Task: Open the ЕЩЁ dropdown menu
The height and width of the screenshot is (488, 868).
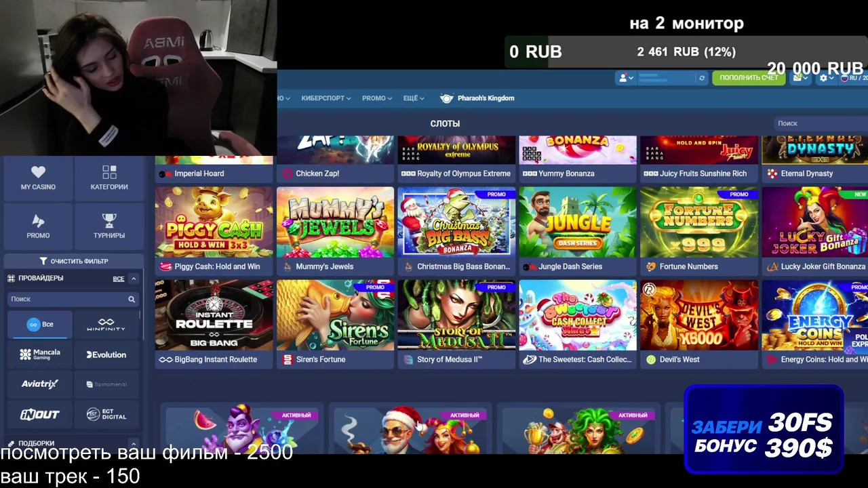Action: [x=414, y=98]
